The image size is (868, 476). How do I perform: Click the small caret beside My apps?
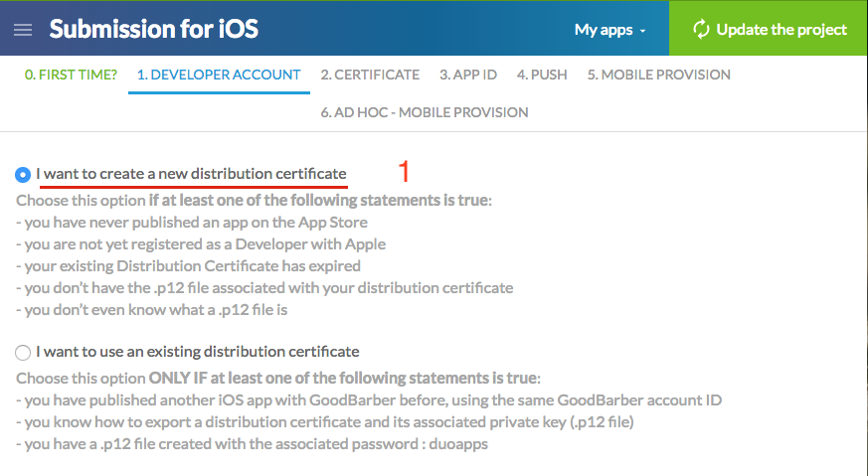coord(642,31)
